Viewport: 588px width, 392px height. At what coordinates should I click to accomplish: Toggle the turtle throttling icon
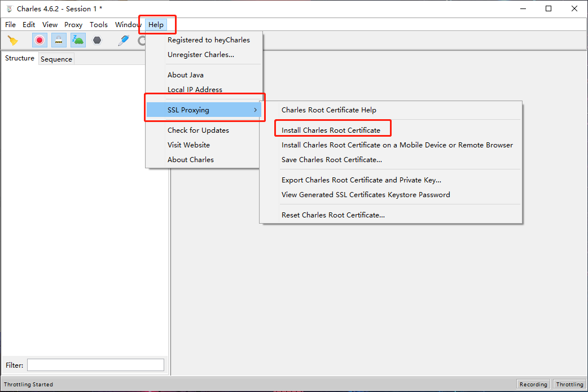tap(78, 40)
